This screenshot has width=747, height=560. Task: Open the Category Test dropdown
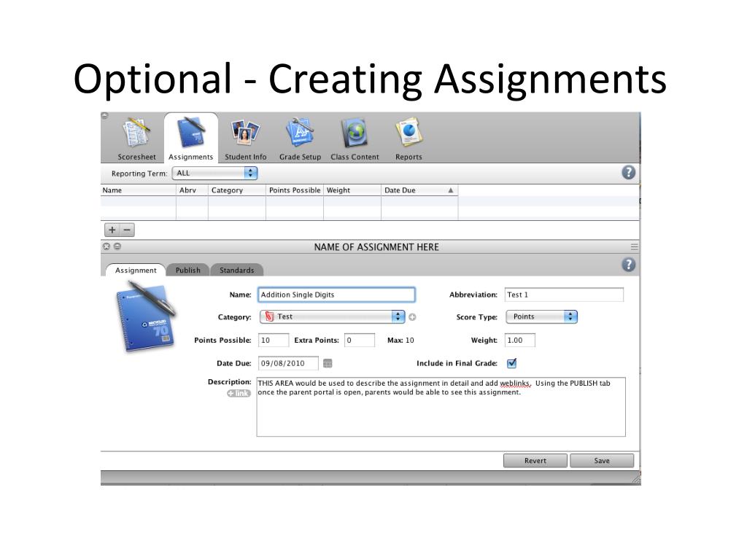[332, 316]
